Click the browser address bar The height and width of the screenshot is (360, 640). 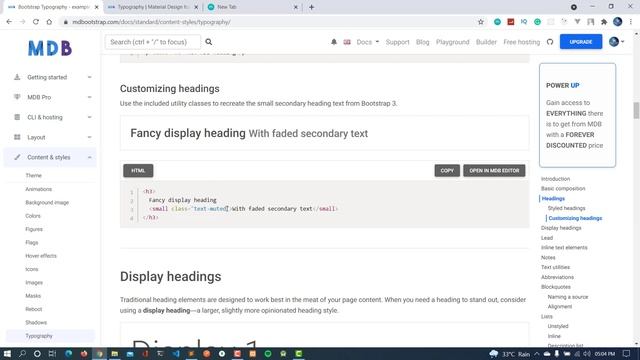(269, 22)
